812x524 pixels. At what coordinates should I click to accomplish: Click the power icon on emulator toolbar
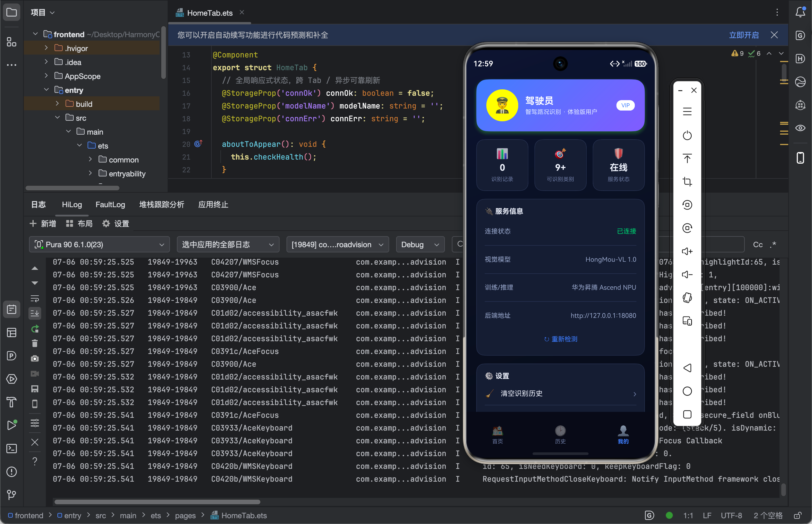click(x=687, y=135)
